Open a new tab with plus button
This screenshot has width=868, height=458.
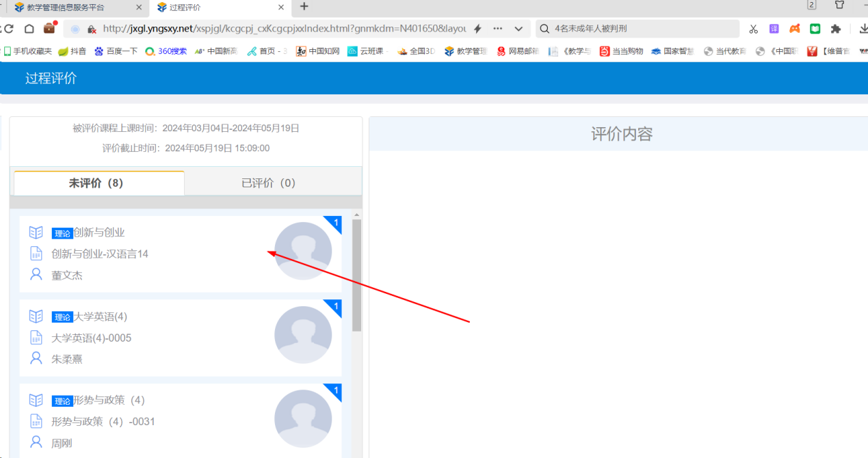coord(304,7)
